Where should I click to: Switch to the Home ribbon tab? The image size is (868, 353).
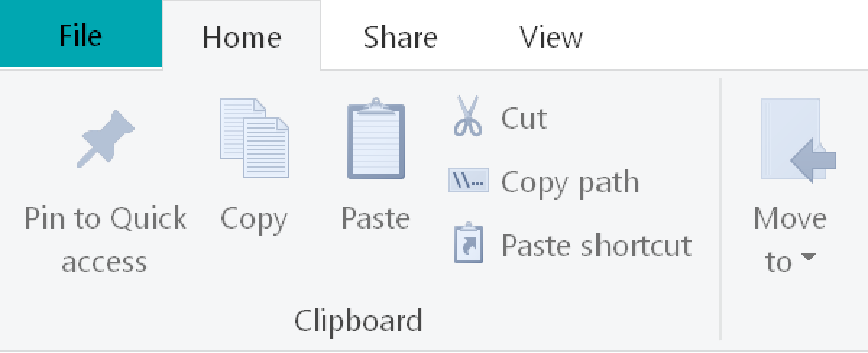pyautogui.click(x=241, y=36)
